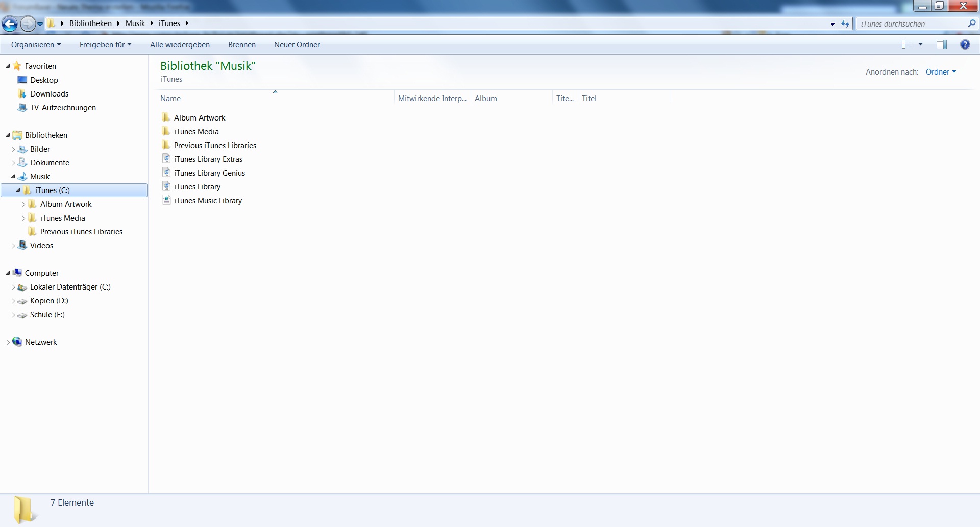Image resolution: width=980 pixels, height=527 pixels.
Task: Collapse the iTunes (C:) tree node
Action: [x=18, y=190]
